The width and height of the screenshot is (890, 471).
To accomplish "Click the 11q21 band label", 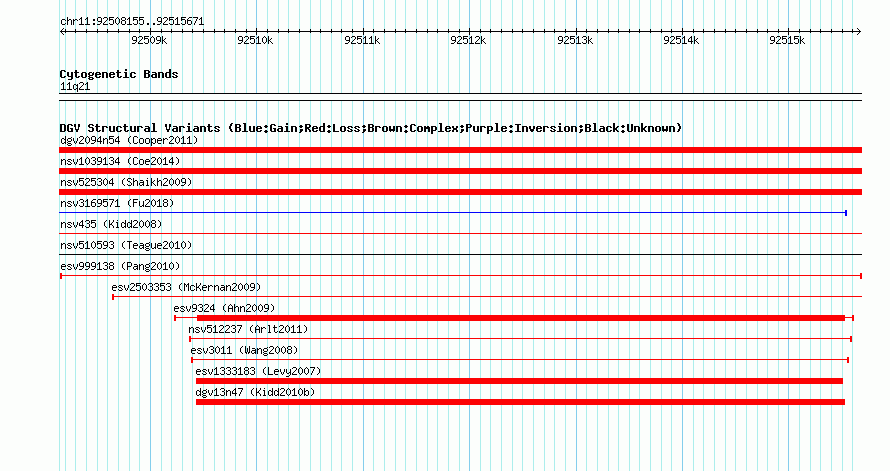I will (75, 86).
